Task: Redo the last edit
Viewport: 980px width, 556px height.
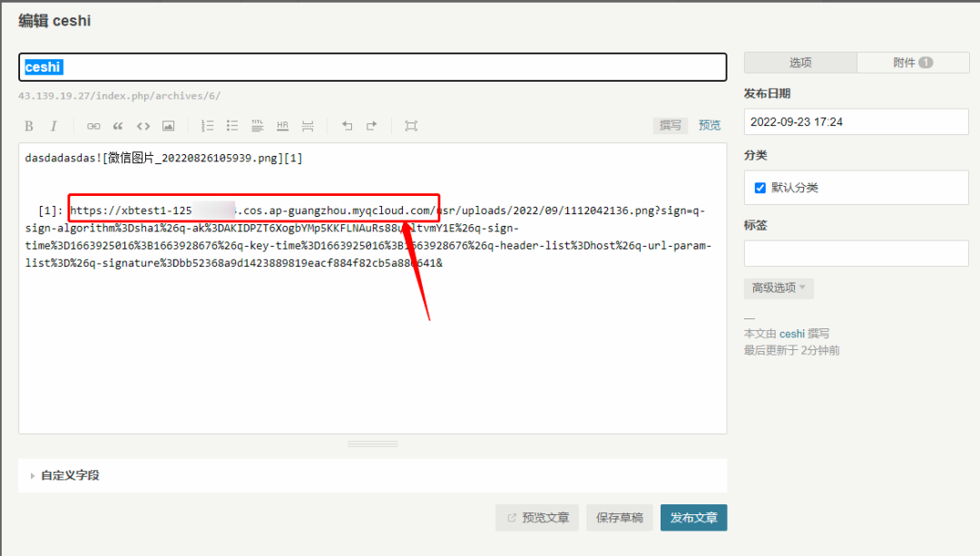Action: 372,126
